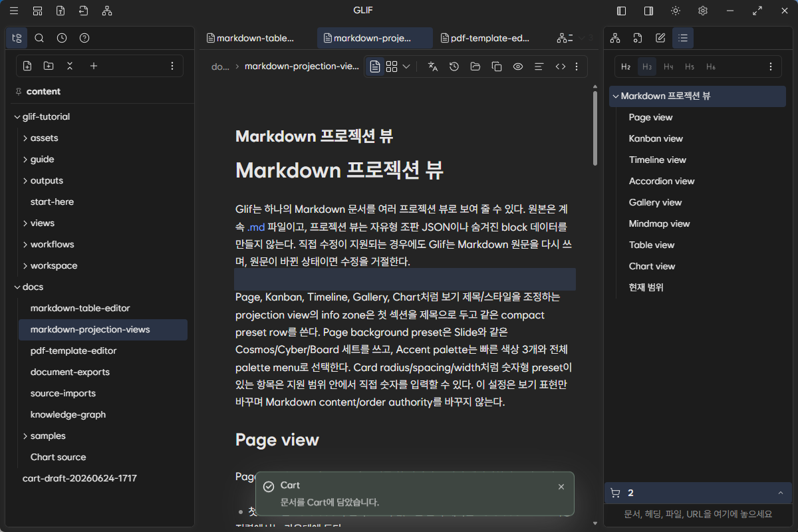Toggle H5 heading level filter
This screenshot has width=798, height=532.
(690, 66)
